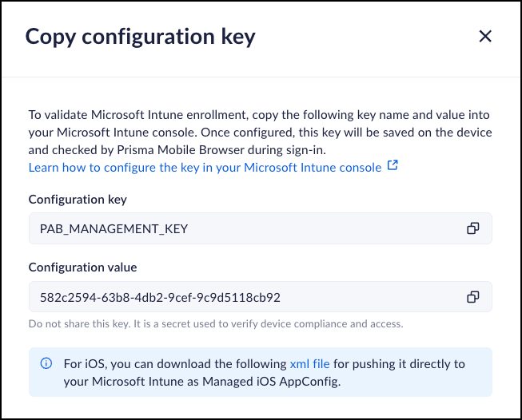522x420 pixels.
Task: Open Learn how to configure the key link
Action: coord(205,167)
